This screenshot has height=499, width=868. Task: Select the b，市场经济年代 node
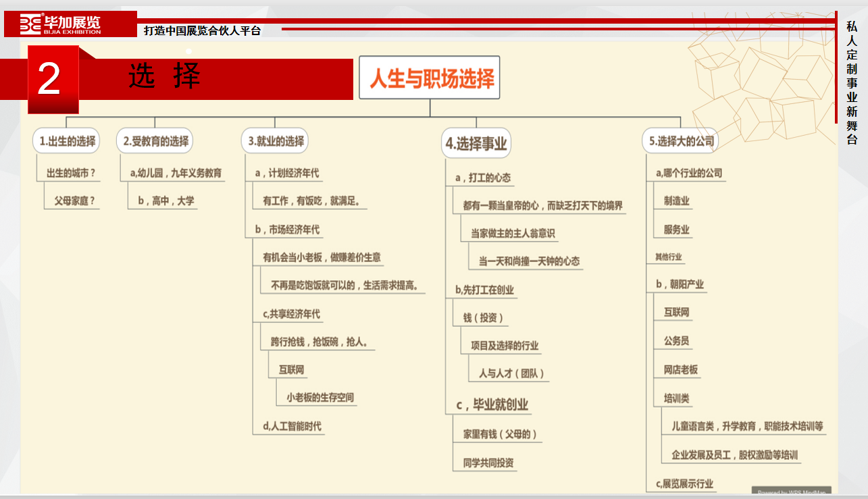pyautogui.click(x=287, y=230)
